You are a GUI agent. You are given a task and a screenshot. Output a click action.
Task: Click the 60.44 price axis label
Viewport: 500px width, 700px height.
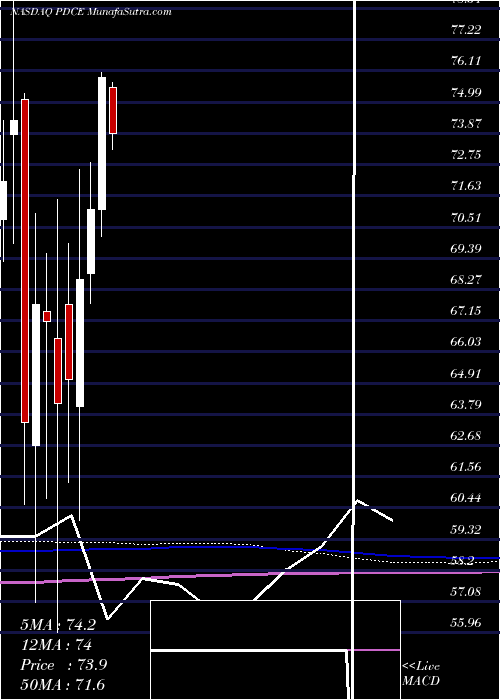[x=466, y=498]
